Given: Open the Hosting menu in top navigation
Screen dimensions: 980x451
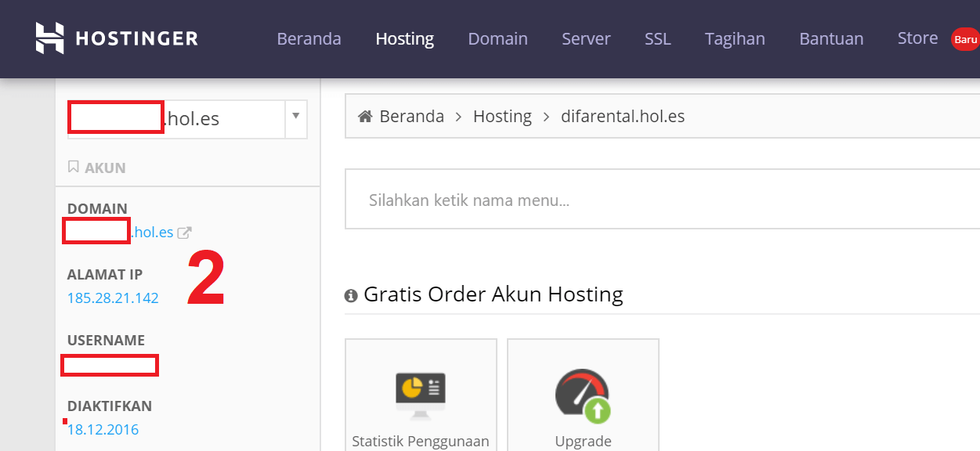Looking at the screenshot, I should coord(404,38).
